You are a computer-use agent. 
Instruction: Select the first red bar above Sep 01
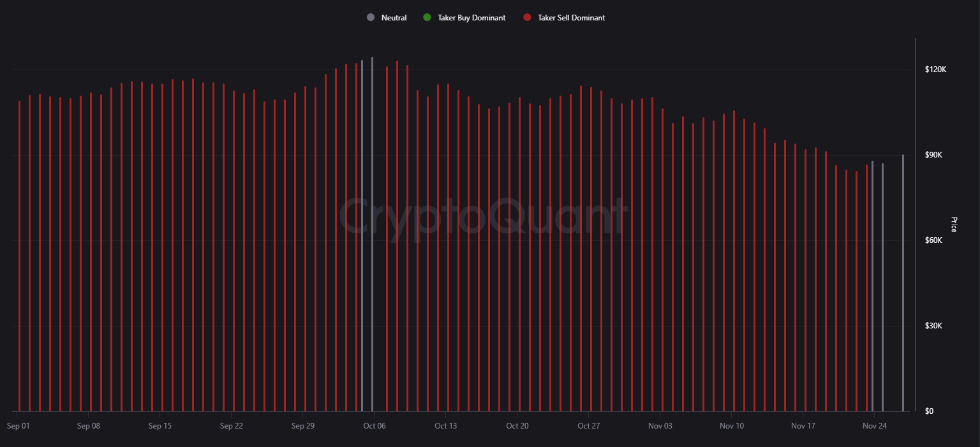[19, 255]
